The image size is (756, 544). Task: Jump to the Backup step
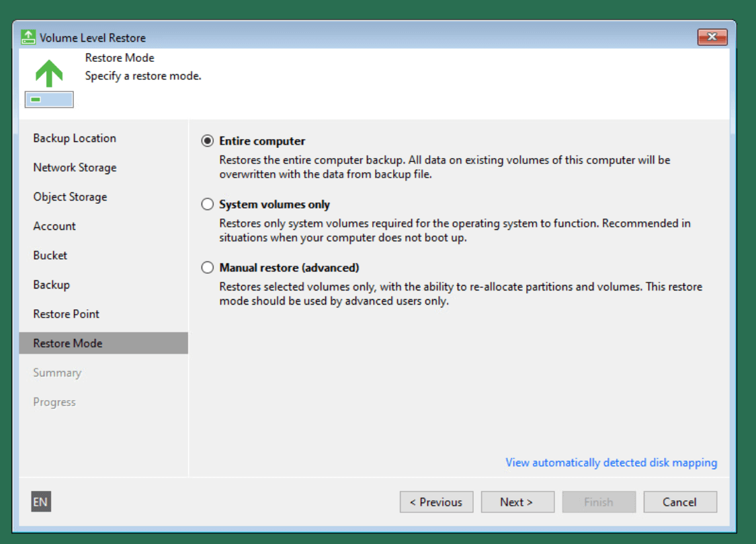click(x=51, y=284)
